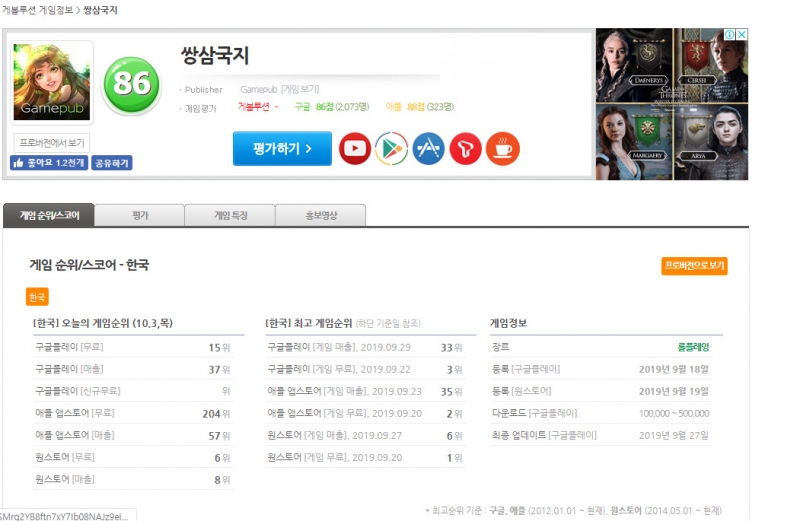Open the Apple App Store icon

pos(428,149)
